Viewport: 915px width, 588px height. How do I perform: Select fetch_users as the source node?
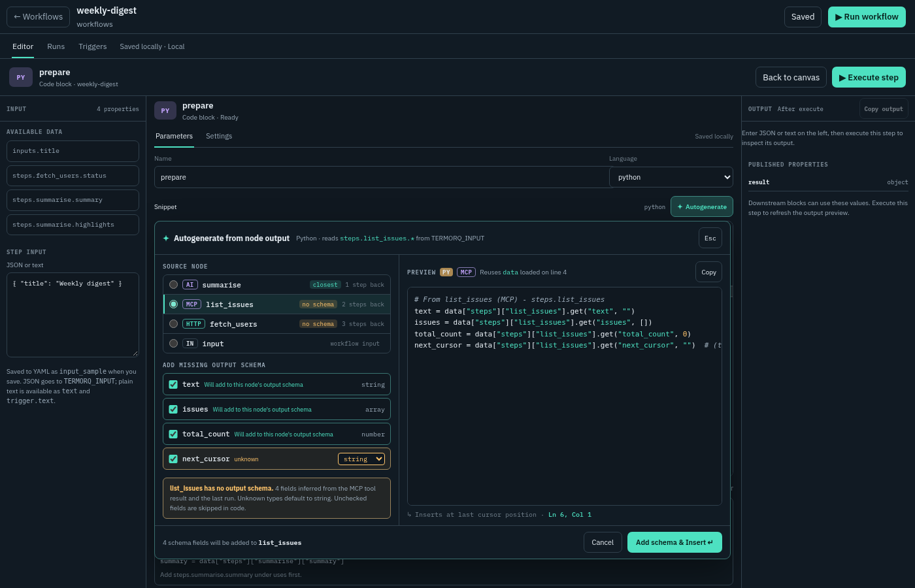173,324
